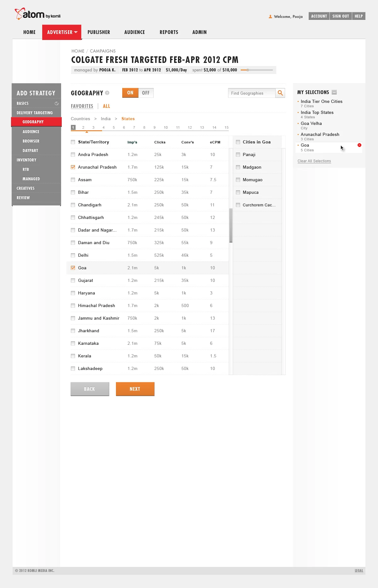Open the Home navigation tab

[x=29, y=32]
